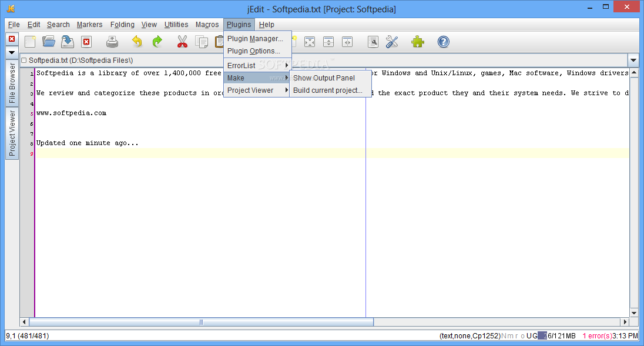
Task: Expand the Project Viewer submenu
Action: tap(257, 90)
